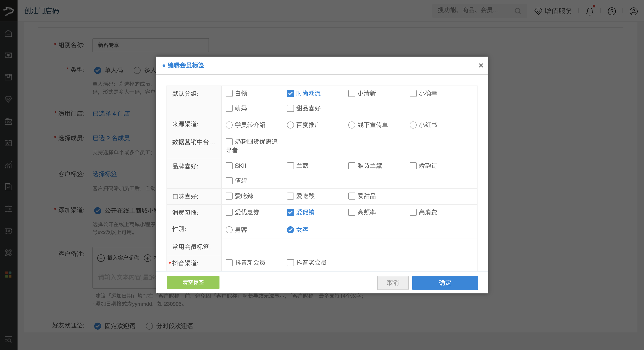Select 小红书 source channel

413,125
